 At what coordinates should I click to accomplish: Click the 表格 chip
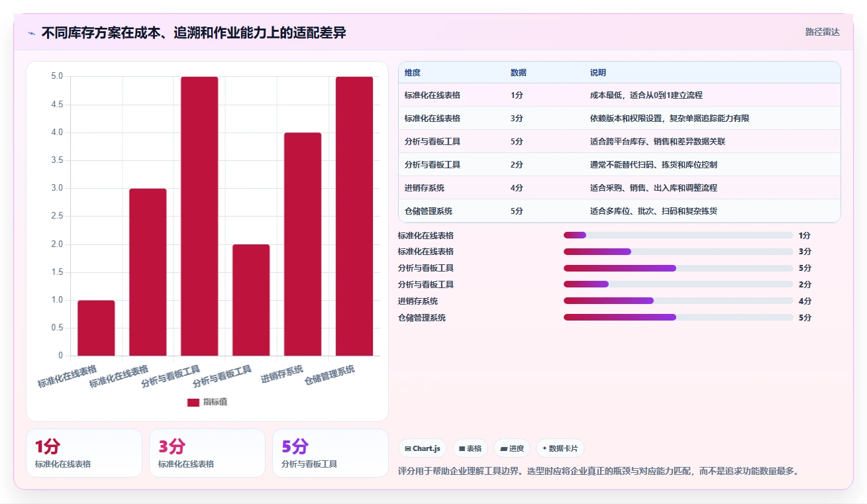(470, 448)
